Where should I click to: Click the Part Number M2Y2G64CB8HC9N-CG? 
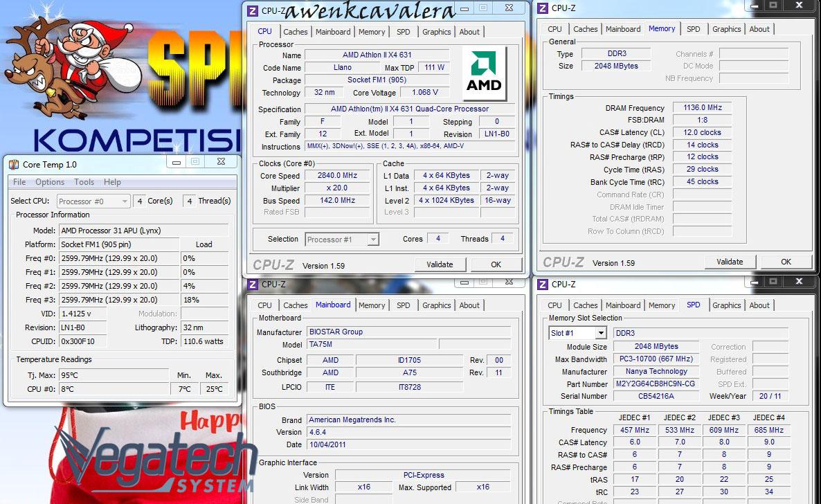pyautogui.click(x=656, y=384)
